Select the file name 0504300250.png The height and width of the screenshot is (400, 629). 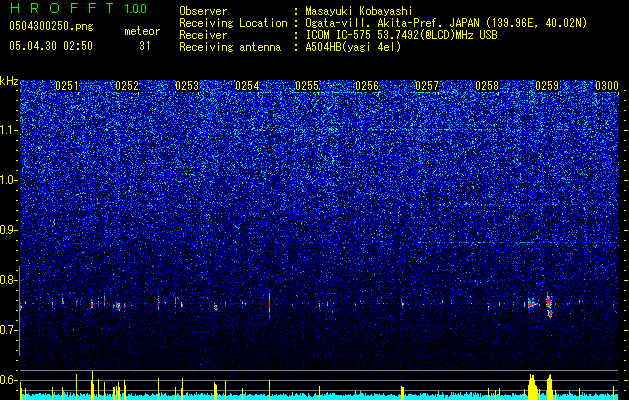point(51,27)
